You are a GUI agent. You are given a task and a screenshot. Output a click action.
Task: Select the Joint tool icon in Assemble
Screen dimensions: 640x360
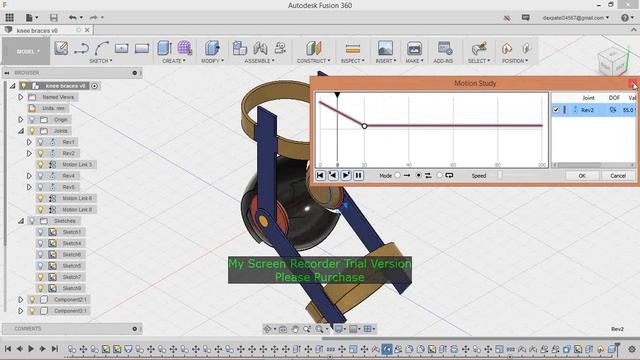pos(260,48)
